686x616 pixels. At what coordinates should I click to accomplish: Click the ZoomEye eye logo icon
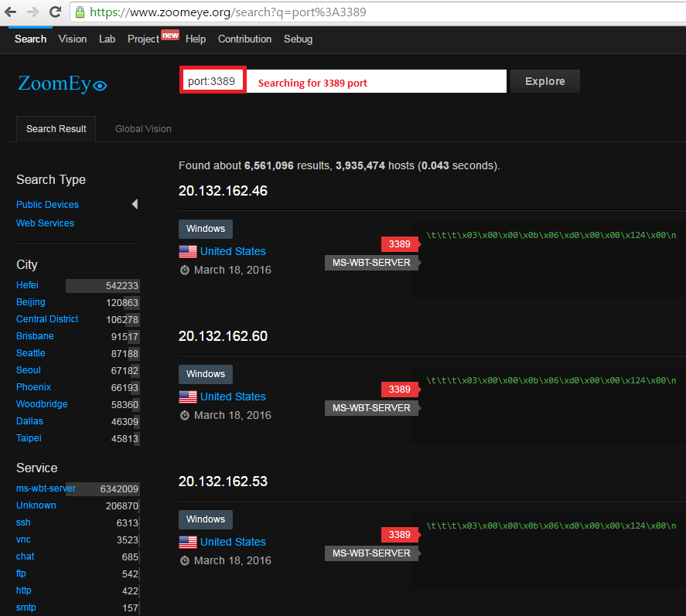101,85
